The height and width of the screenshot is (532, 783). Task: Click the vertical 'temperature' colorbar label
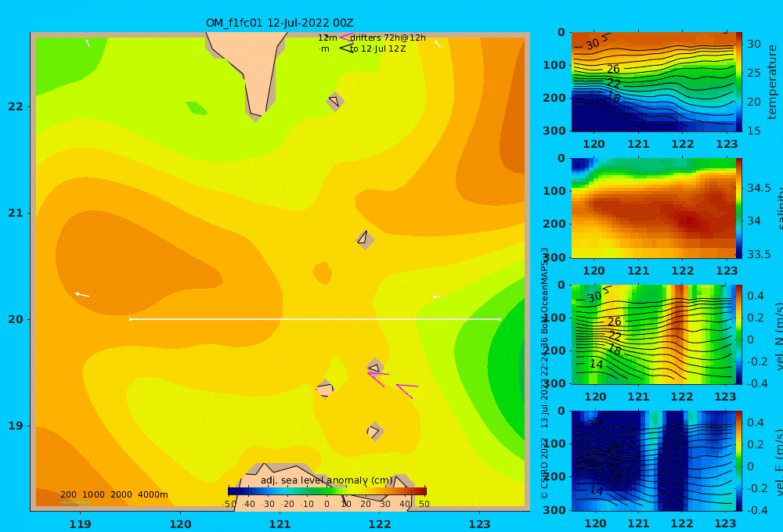tap(773, 82)
